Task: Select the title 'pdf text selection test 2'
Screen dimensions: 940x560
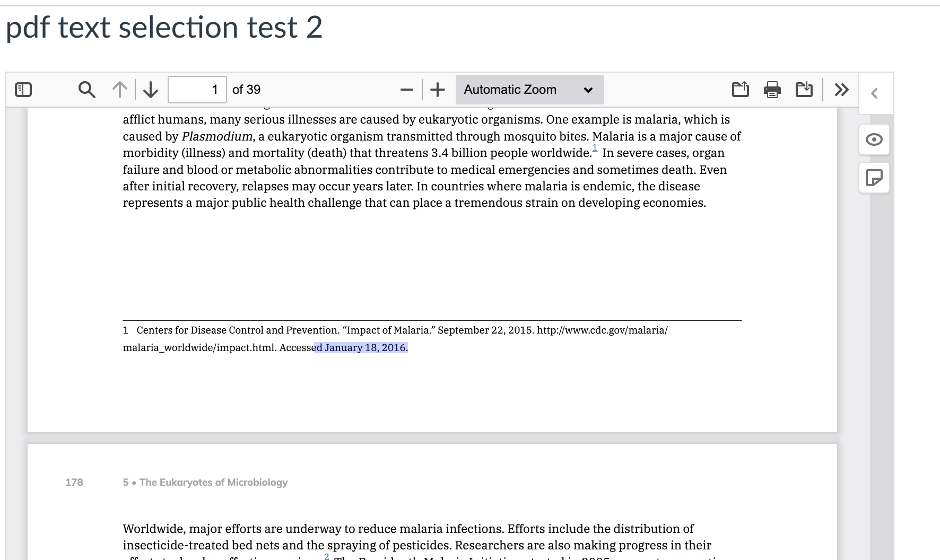Action: [x=164, y=28]
